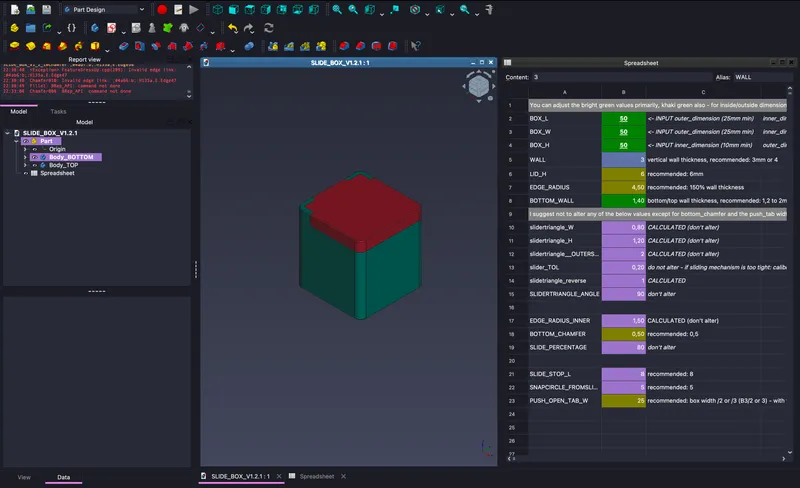Redo the last undone action
800x488 pixels.
pos(249,28)
